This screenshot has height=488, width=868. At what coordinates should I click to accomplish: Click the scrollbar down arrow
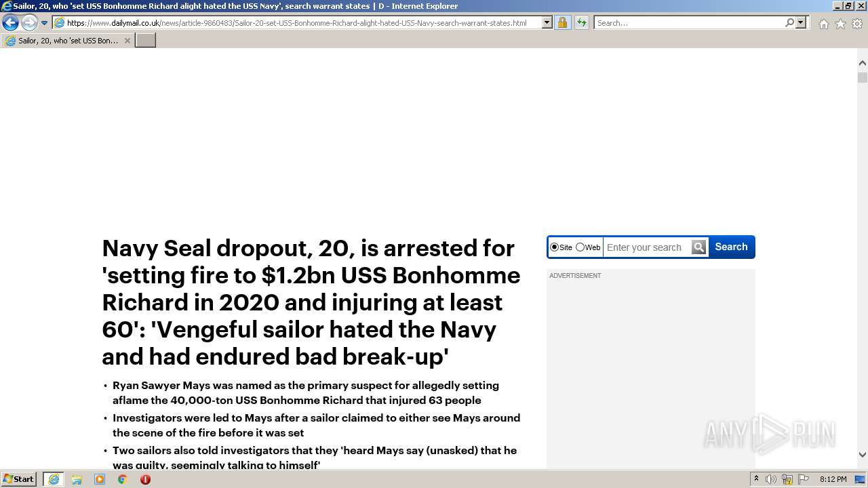(863, 455)
